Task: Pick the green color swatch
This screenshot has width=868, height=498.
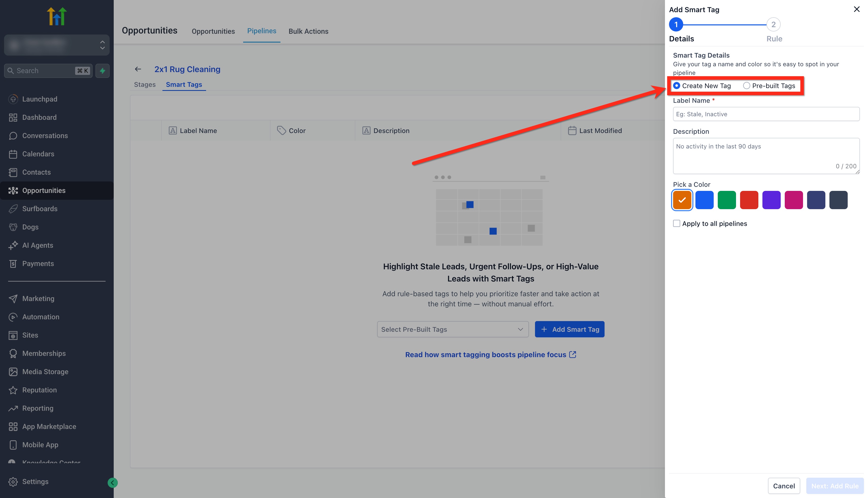Action: 726,200
